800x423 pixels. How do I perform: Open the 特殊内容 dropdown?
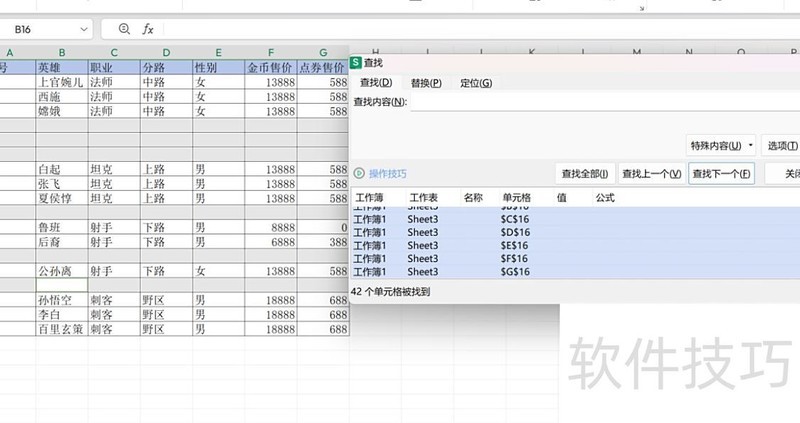pyautogui.click(x=720, y=146)
